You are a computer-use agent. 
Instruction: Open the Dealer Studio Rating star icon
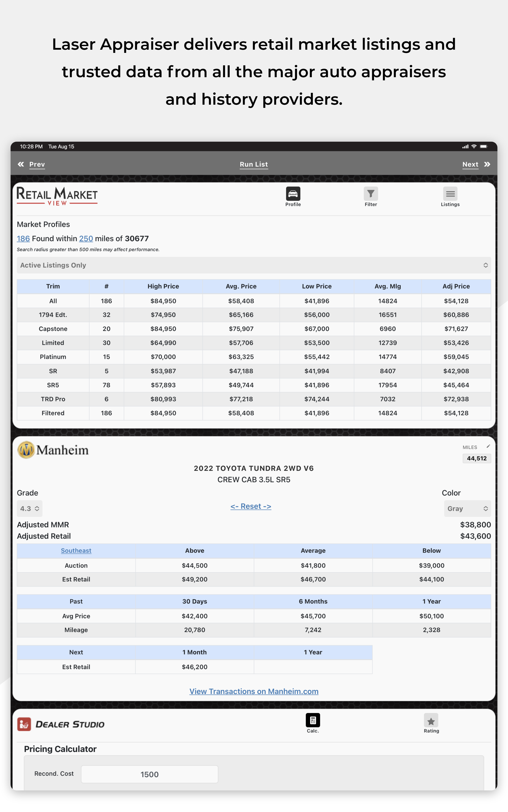[431, 720]
